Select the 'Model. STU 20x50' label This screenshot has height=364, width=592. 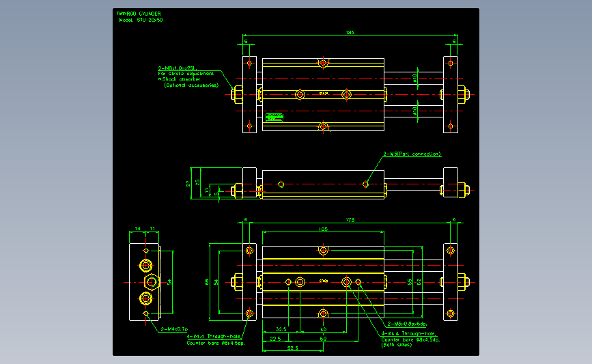pyautogui.click(x=141, y=20)
